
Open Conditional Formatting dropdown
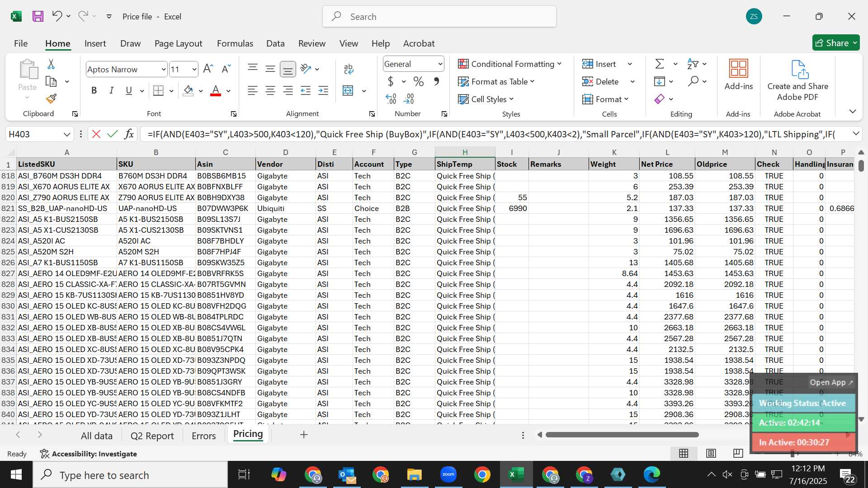point(510,64)
